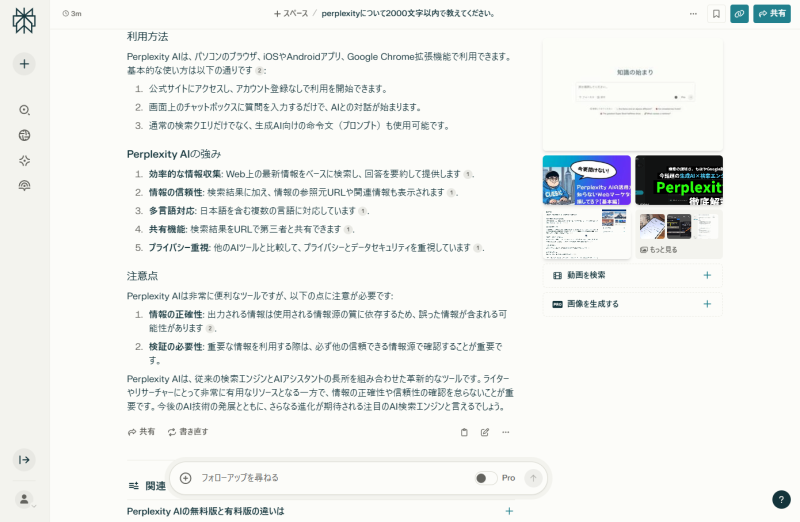
Task: Bookmark this thread
Action: click(716, 14)
